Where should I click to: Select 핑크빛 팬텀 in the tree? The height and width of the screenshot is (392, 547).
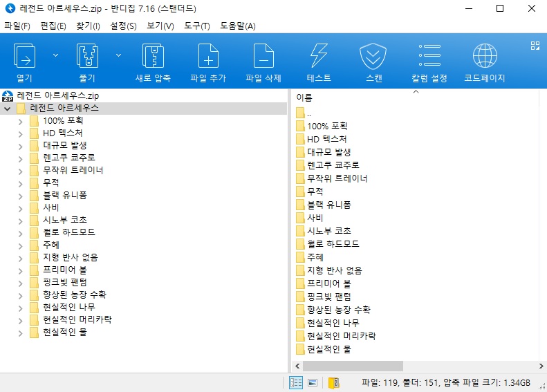65,282
